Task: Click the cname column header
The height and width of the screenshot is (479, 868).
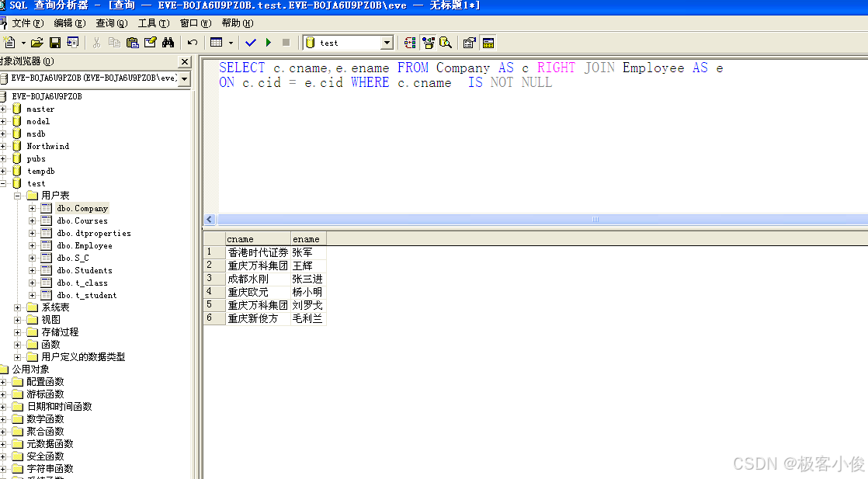Action: pyautogui.click(x=258, y=239)
